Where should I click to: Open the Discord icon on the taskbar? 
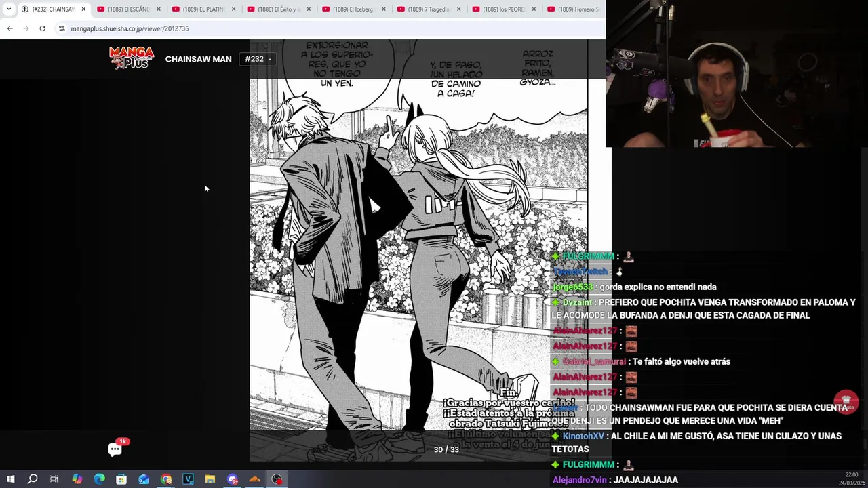[x=233, y=479]
